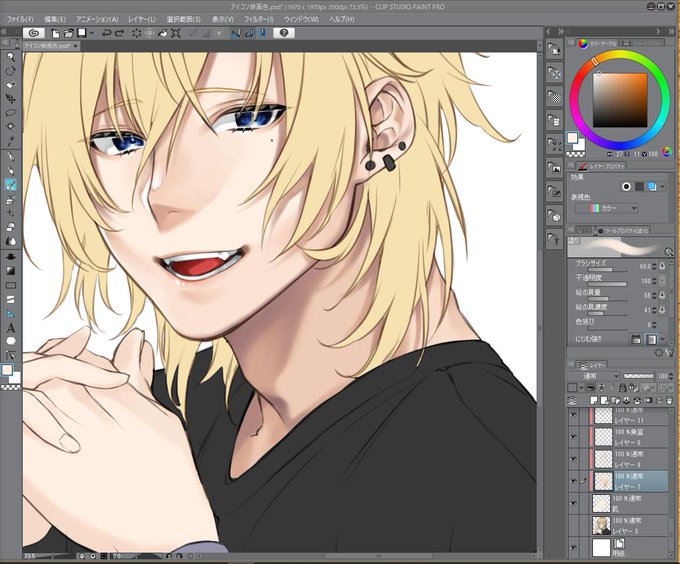Switch to the カラーサークル tab

[597, 43]
